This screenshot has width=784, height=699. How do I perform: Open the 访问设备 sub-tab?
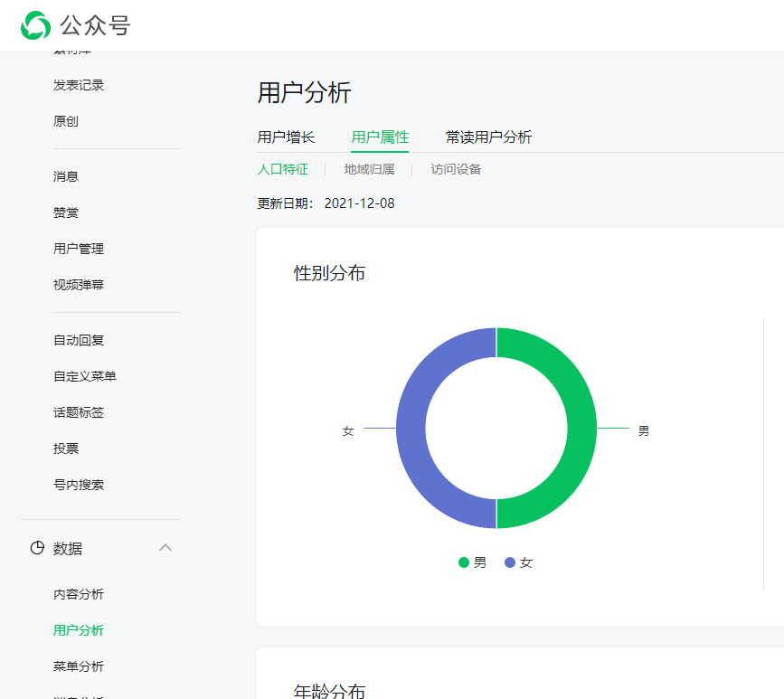pos(455,168)
